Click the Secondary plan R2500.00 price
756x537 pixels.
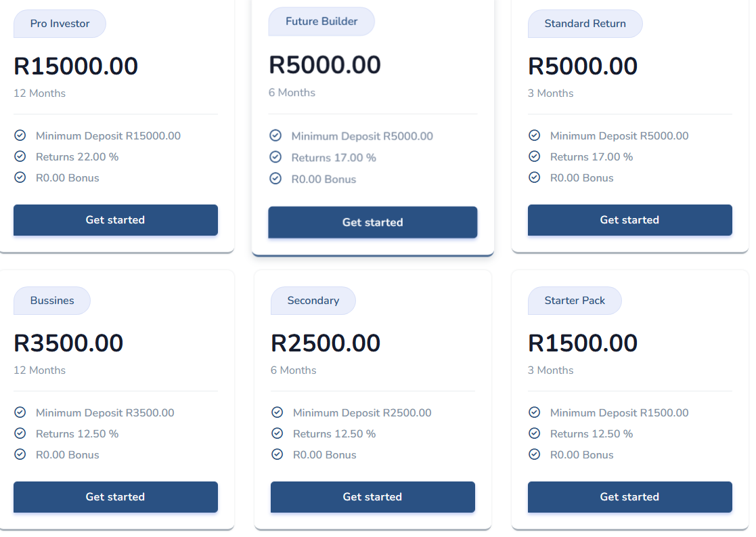coord(326,343)
